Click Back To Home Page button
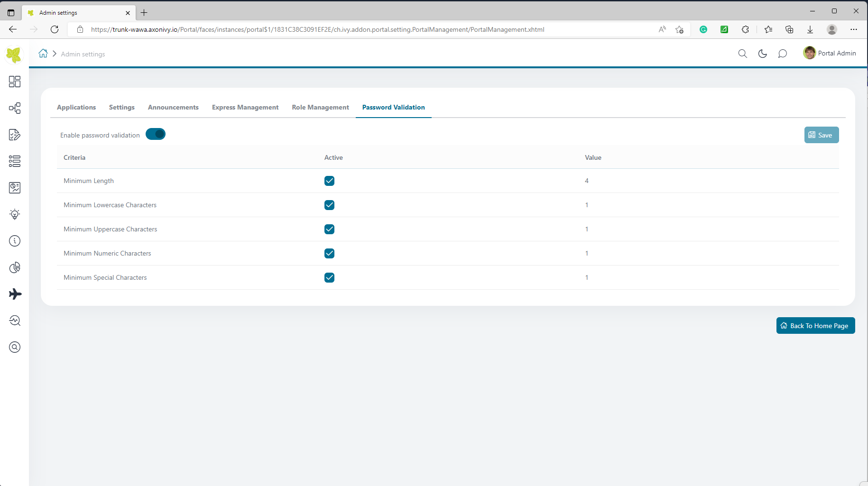 click(815, 326)
